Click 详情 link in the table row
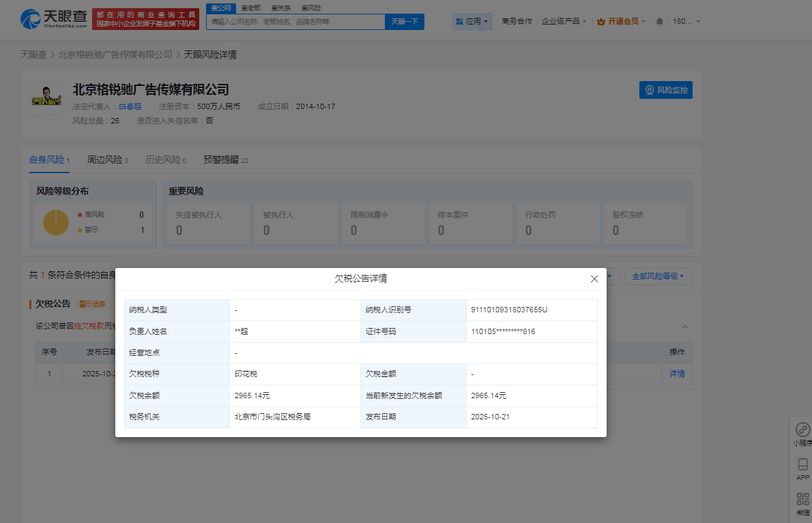This screenshot has height=523, width=812. pyautogui.click(x=676, y=374)
